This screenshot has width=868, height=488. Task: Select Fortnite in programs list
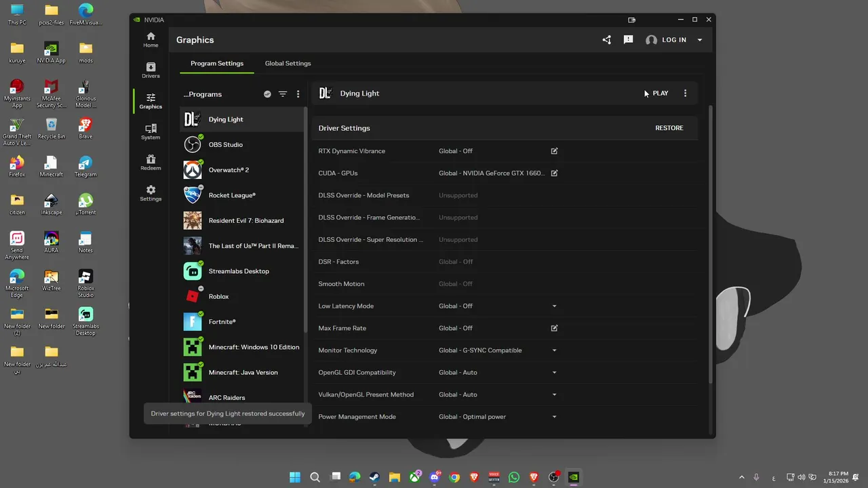pyautogui.click(x=242, y=322)
